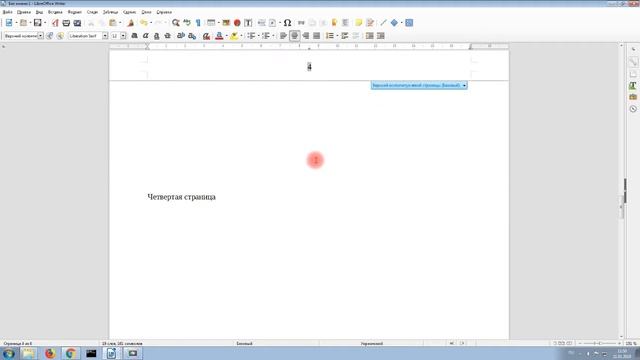This screenshot has width=640, height=360.
Task: Expand the font size dropdown arrow
Action: (123, 36)
